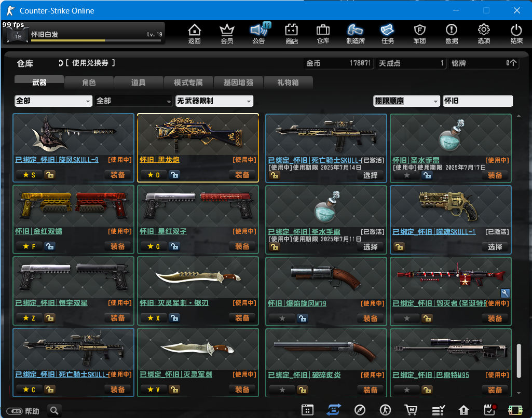Switch to the 角色 tab
The height and width of the screenshot is (418, 532).
pyautogui.click(x=89, y=82)
